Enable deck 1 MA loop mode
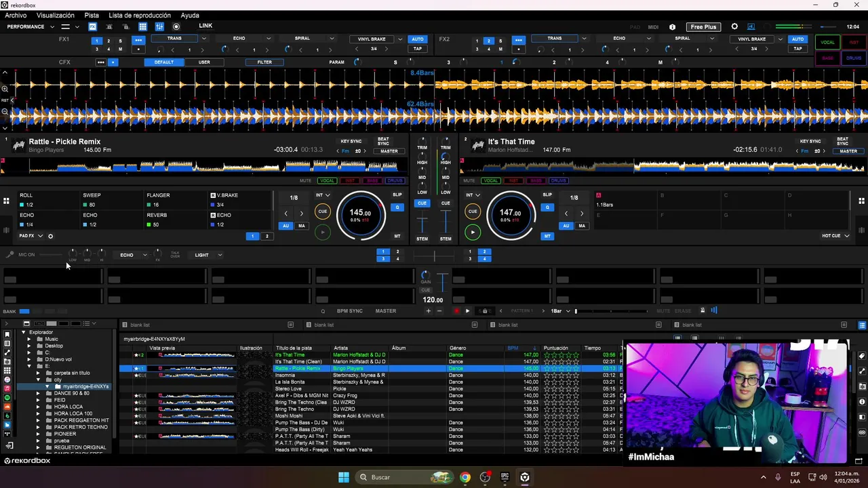 coord(302,226)
